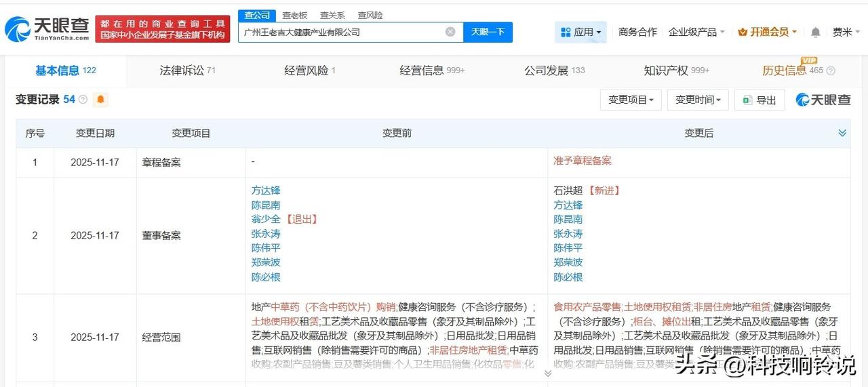Click the 章程备案 change item cell
Image resolution: width=868 pixels, height=387 pixels.
point(161,163)
